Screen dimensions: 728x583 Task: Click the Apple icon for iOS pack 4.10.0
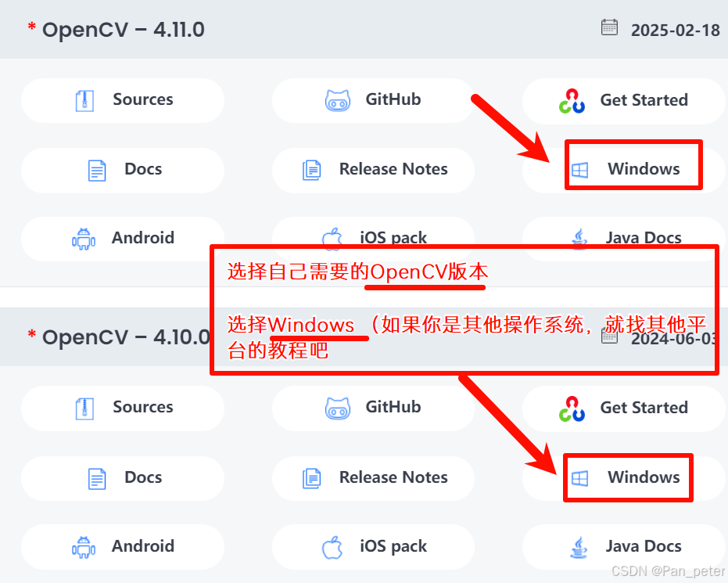click(x=332, y=548)
